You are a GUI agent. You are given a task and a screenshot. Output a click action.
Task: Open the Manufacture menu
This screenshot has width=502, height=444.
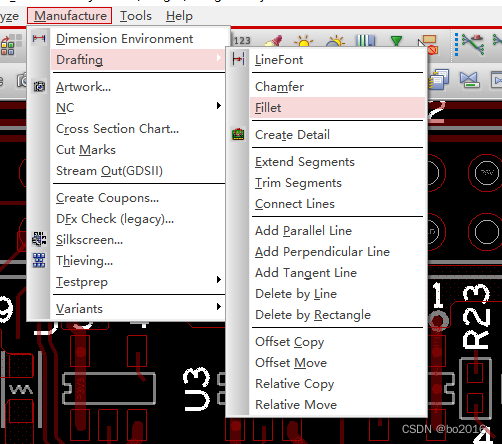70,16
